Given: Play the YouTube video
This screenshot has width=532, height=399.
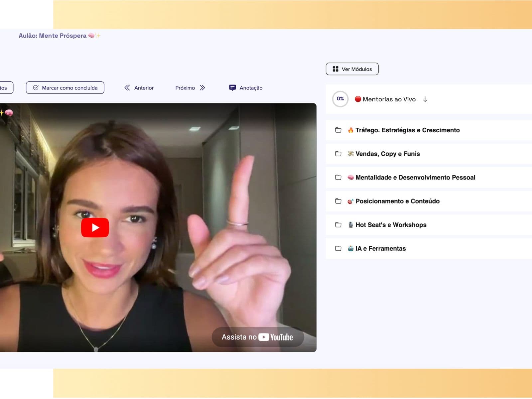Looking at the screenshot, I should (x=95, y=227).
